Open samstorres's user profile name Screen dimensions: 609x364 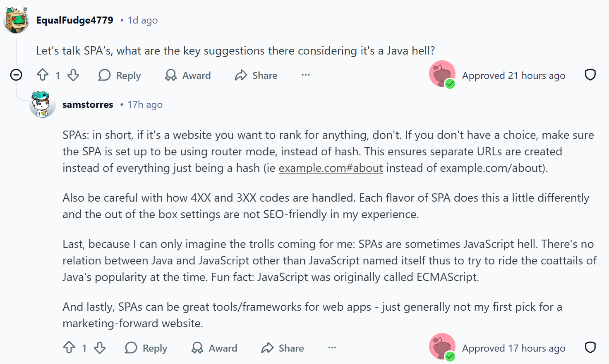pyautogui.click(x=88, y=105)
